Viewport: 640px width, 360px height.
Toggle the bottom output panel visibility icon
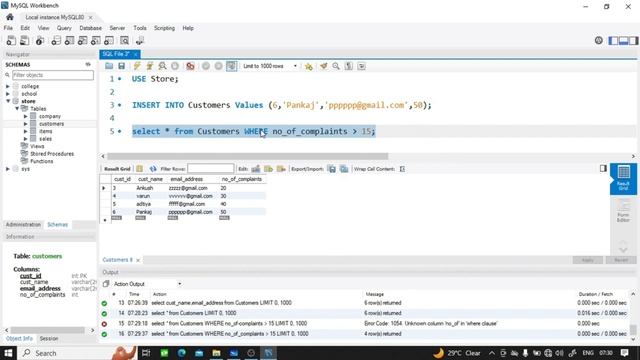click(623, 40)
